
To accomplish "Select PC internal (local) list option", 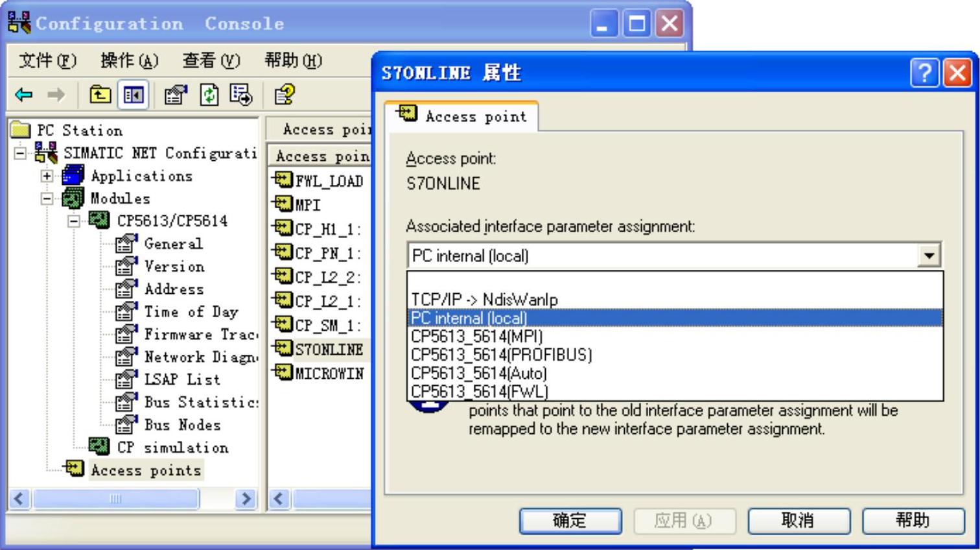I will [x=675, y=318].
